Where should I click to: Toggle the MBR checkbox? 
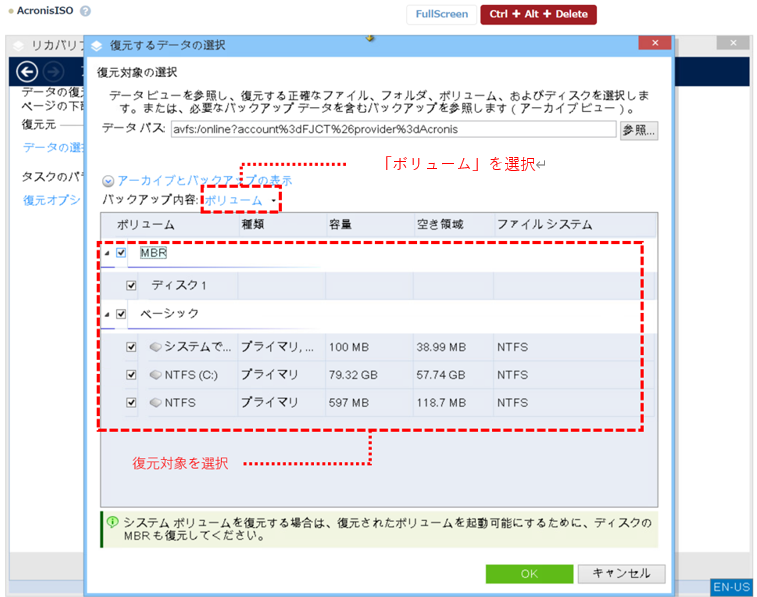(x=121, y=253)
